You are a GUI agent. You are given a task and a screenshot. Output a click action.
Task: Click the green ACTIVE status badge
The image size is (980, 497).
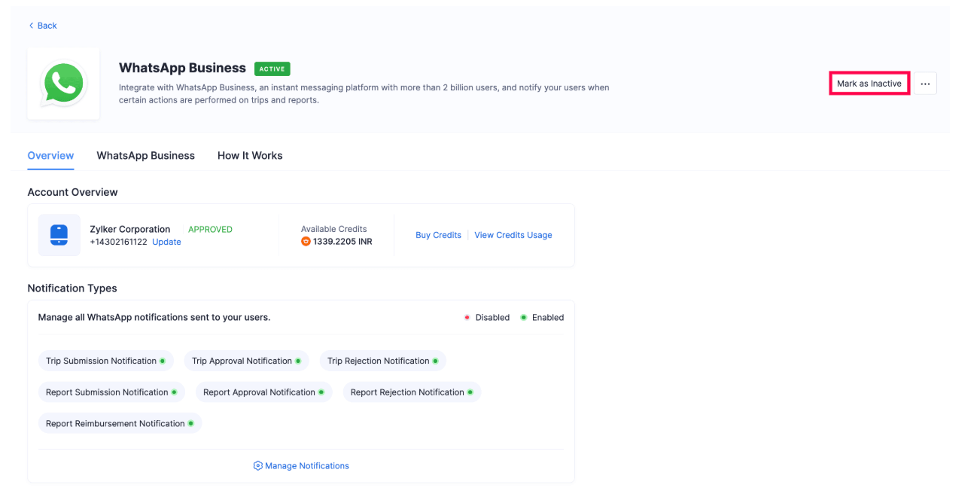pyautogui.click(x=272, y=69)
